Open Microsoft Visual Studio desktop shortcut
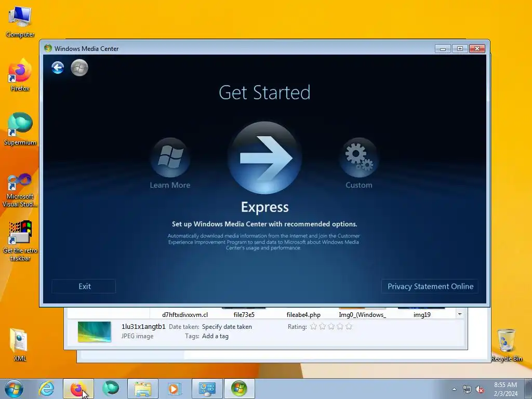This screenshot has height=399, width=532. 20,190
